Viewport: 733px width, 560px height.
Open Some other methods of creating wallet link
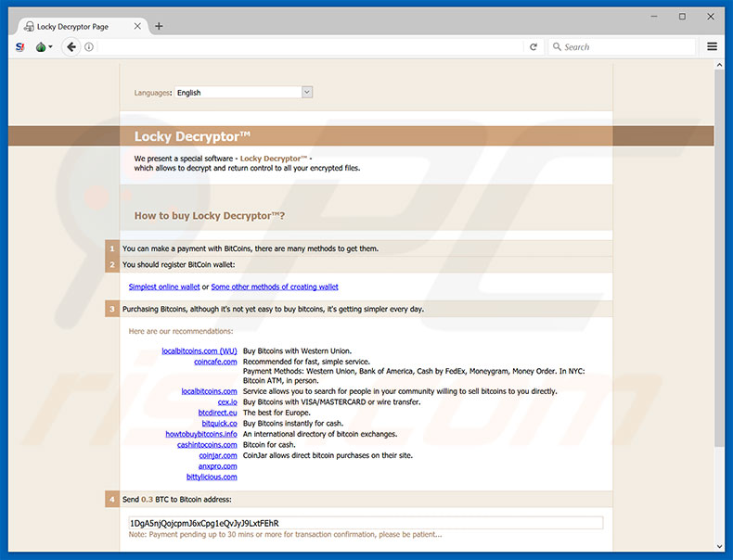point(275,286)
